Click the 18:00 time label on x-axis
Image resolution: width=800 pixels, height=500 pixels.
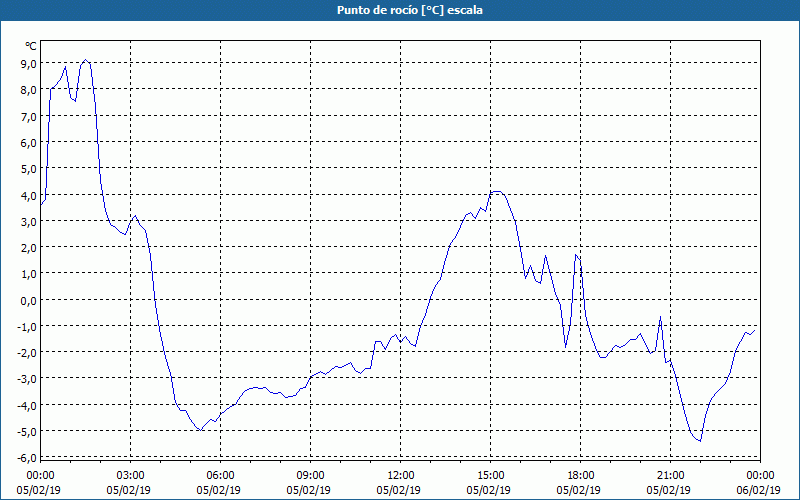pos(581,476)
